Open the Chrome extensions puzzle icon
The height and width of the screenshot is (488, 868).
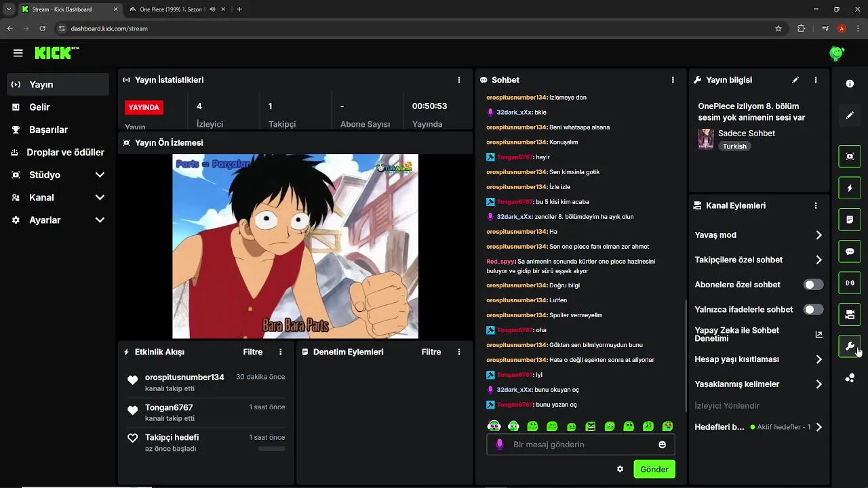point(802,28)
